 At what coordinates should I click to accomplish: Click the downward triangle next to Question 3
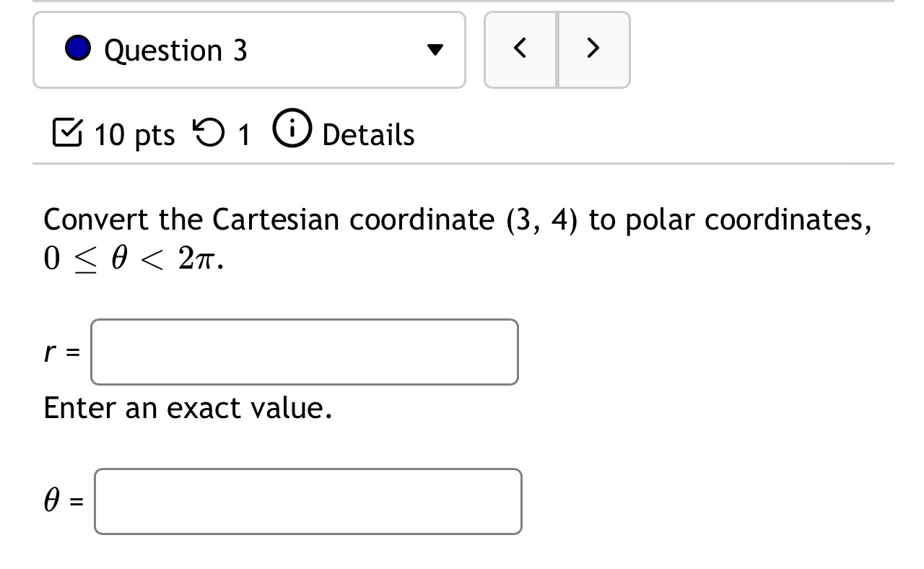pos(434,49)
